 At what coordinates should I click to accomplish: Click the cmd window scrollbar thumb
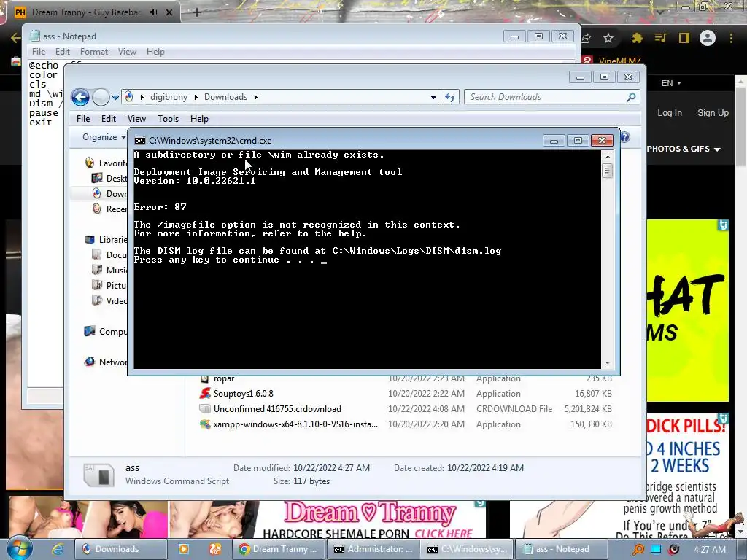coord(608,171)
